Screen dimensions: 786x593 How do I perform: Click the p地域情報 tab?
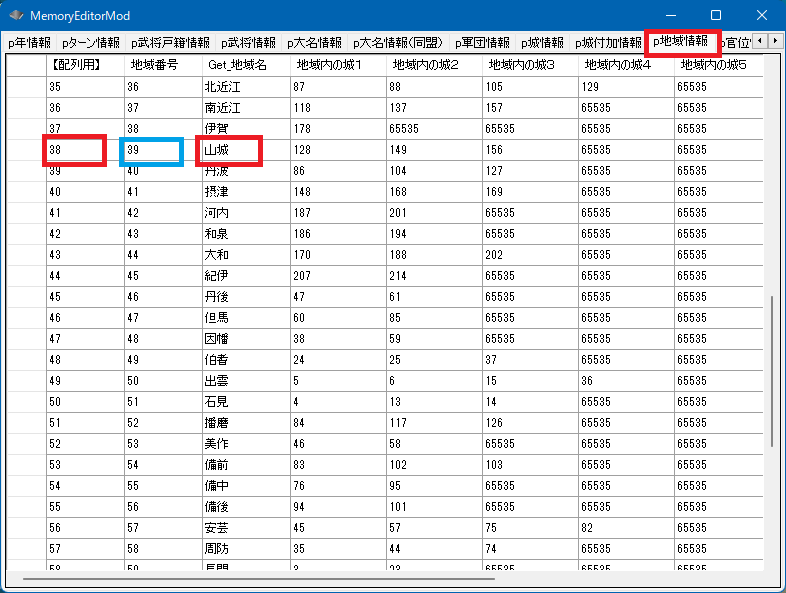coord(681,42)
